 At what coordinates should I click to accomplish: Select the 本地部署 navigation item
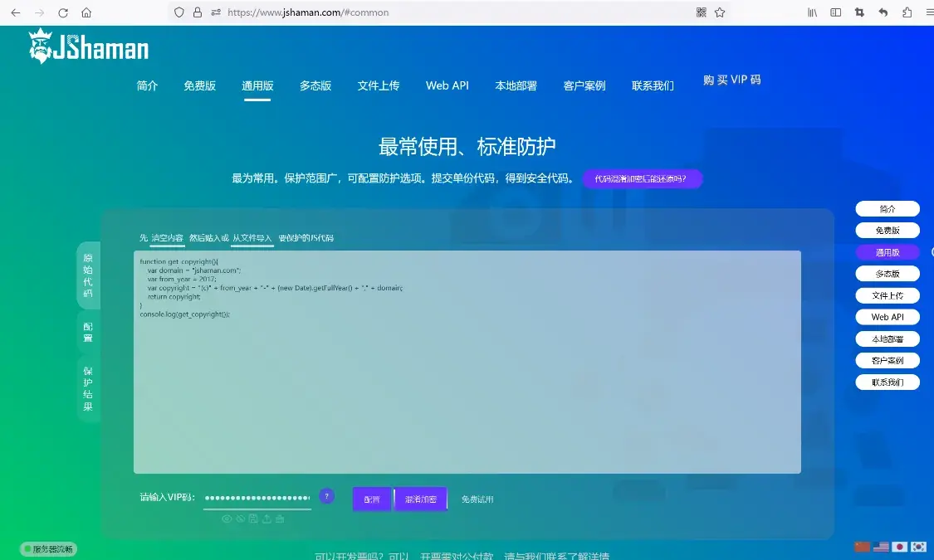515,85
